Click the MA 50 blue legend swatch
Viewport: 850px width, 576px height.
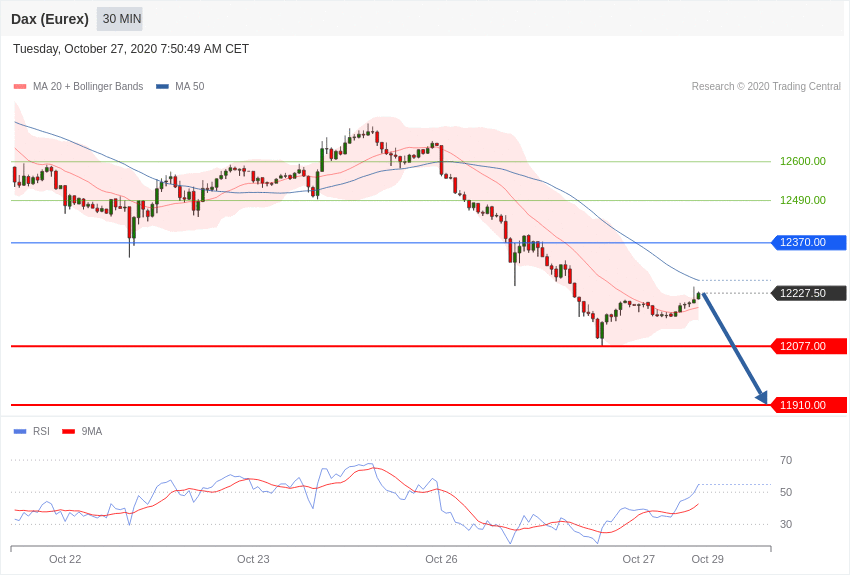coord(162,87)
